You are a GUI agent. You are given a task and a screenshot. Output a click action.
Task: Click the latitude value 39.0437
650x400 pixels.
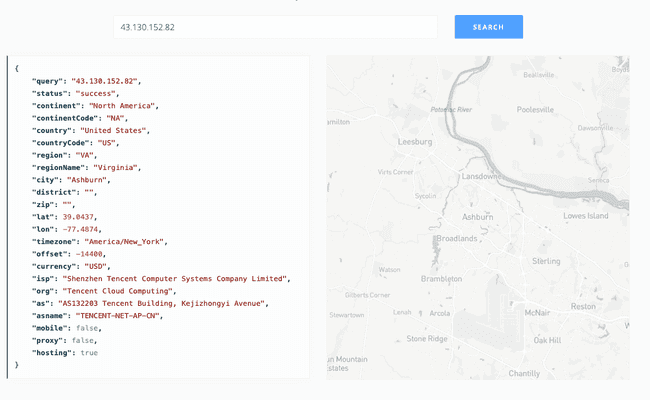click(x=78, y=217)
